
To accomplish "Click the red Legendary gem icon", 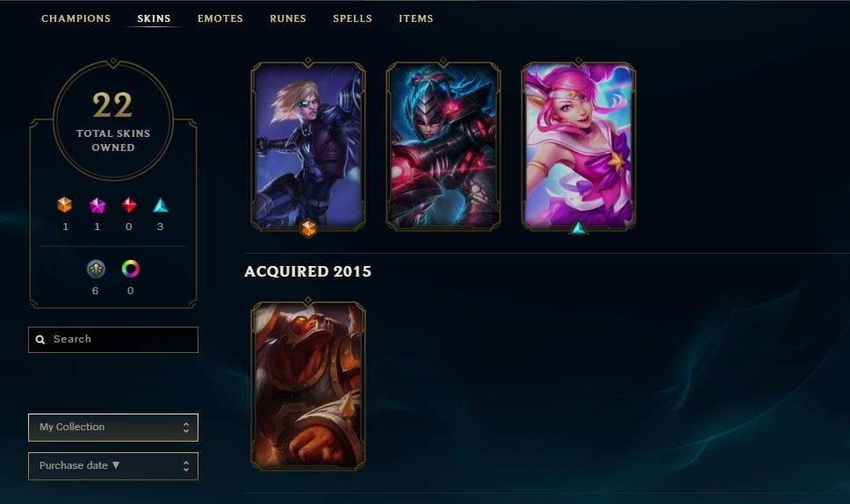I will 128,205.
